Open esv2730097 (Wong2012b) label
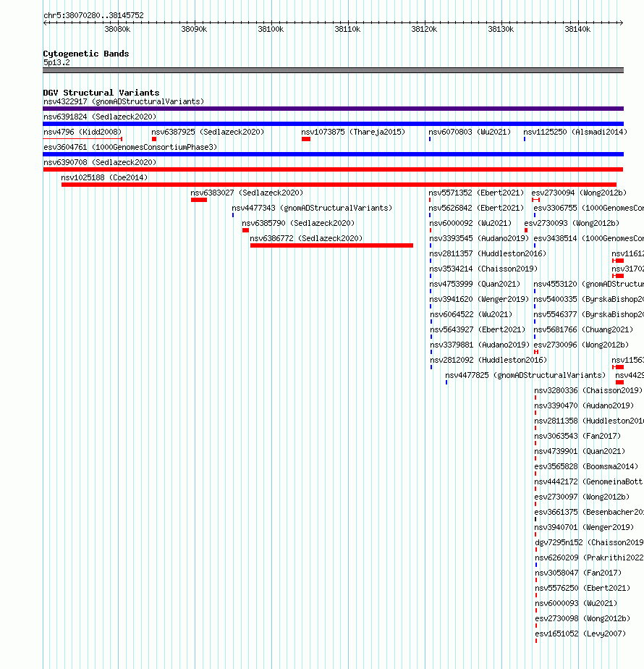Image resolution: width=644 pixels, height=669 pixels. tap(582, 497)
